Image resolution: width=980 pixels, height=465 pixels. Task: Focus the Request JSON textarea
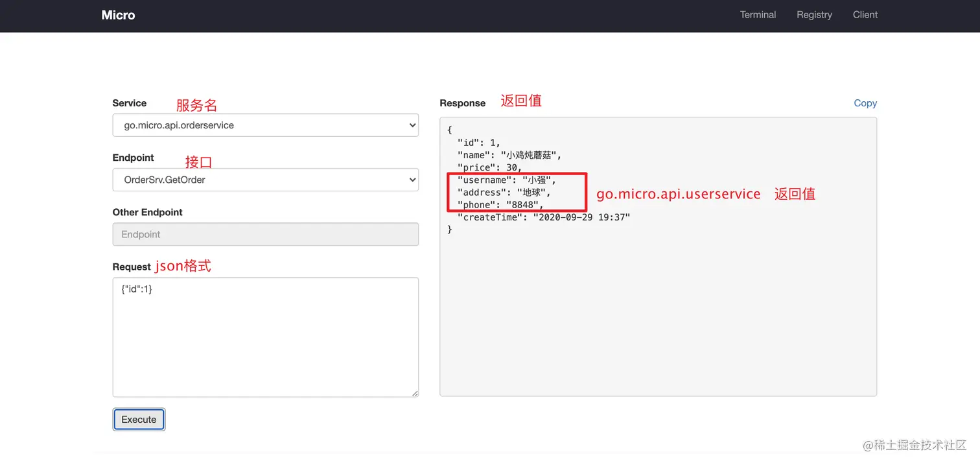tap(266, 337)
